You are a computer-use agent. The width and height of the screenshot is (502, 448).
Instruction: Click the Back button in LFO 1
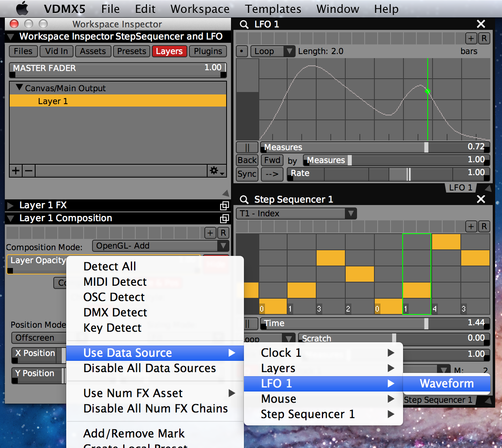click(x=247, y=160)
